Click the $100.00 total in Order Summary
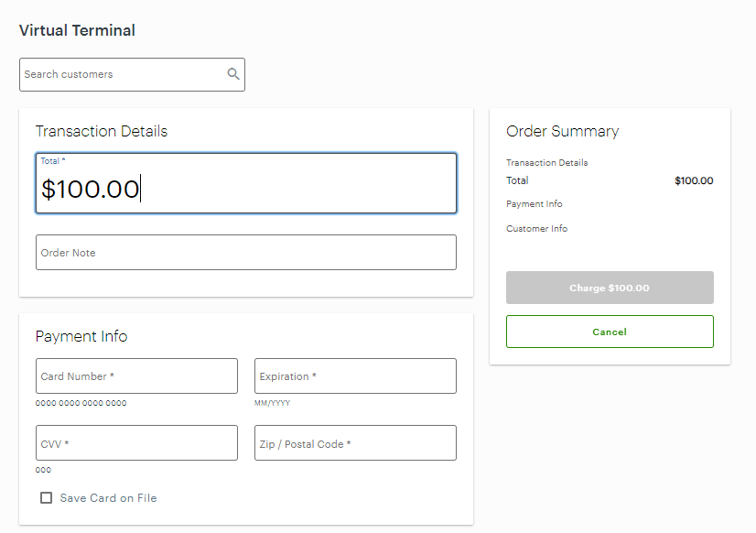The width and height of the screenshot is (756, 533). pos(694,180)
